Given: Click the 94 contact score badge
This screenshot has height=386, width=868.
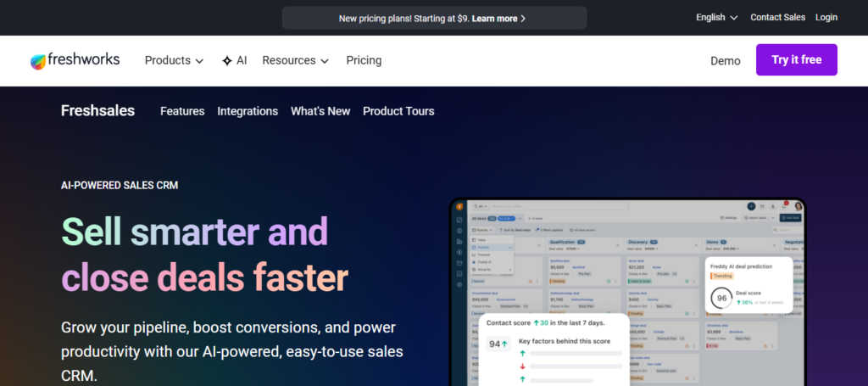Looking at the screenshot, I should click(x=498, y=344).
